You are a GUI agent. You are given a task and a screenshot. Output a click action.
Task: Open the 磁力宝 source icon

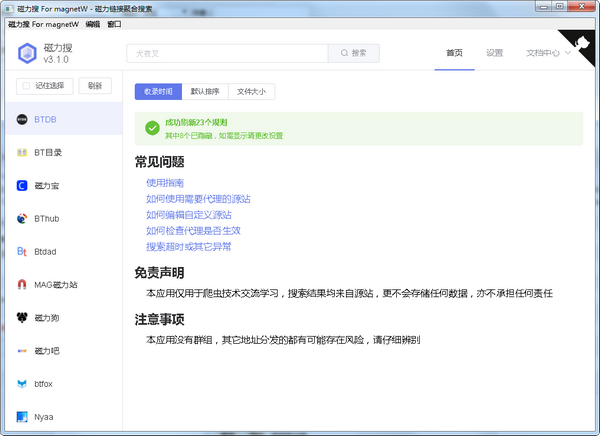(21, 185)
